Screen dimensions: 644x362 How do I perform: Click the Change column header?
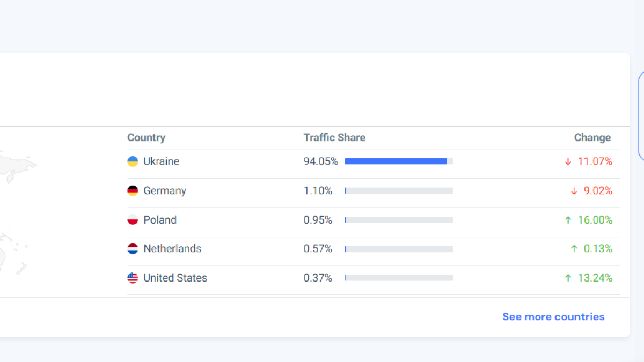tap(592, 138)
